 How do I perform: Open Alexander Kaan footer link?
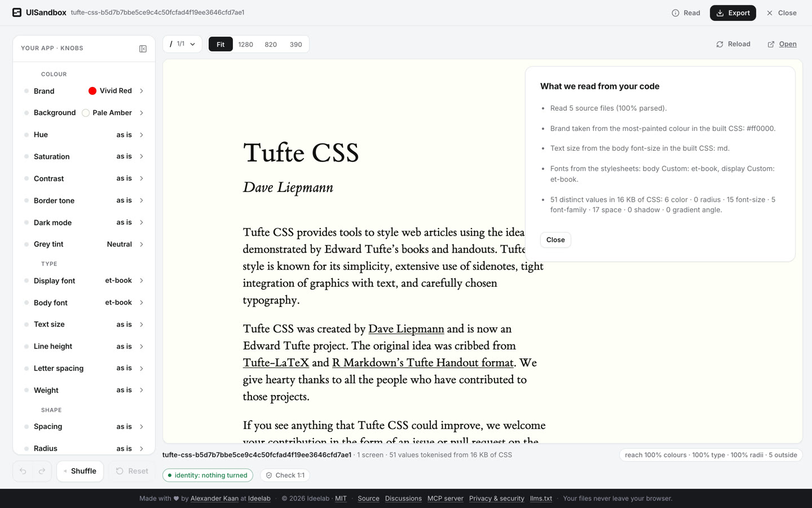(x=214, y=498)
